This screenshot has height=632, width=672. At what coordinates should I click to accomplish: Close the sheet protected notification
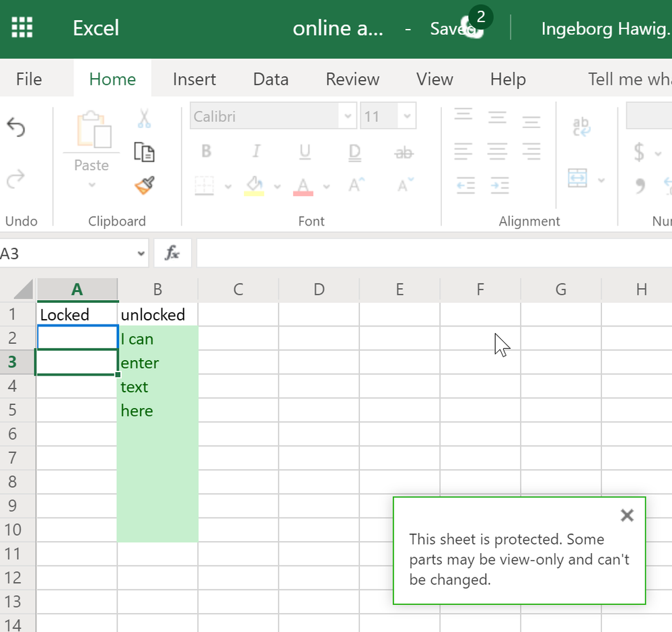[x=627, y=516]
